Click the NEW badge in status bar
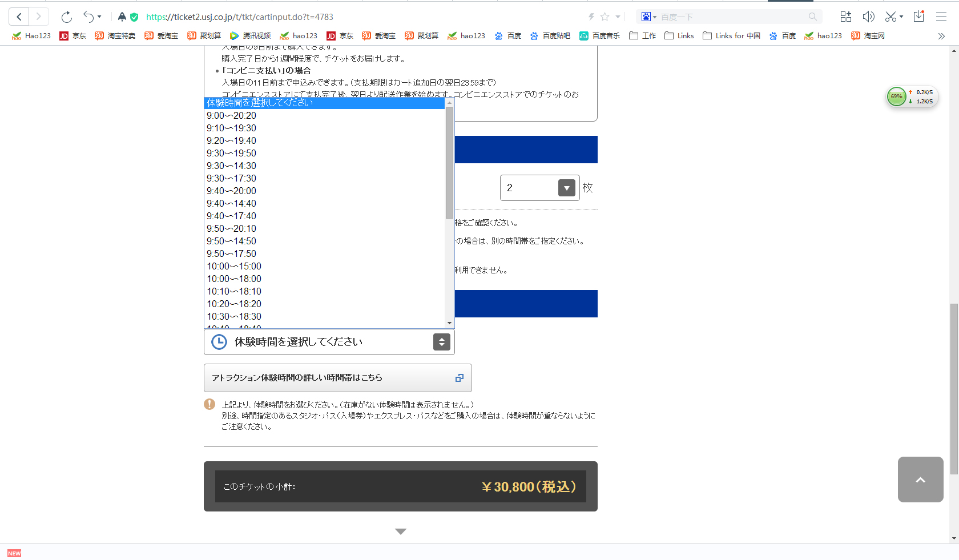The height and width of the screenshot is (560, 959). [x=14, y=553]
